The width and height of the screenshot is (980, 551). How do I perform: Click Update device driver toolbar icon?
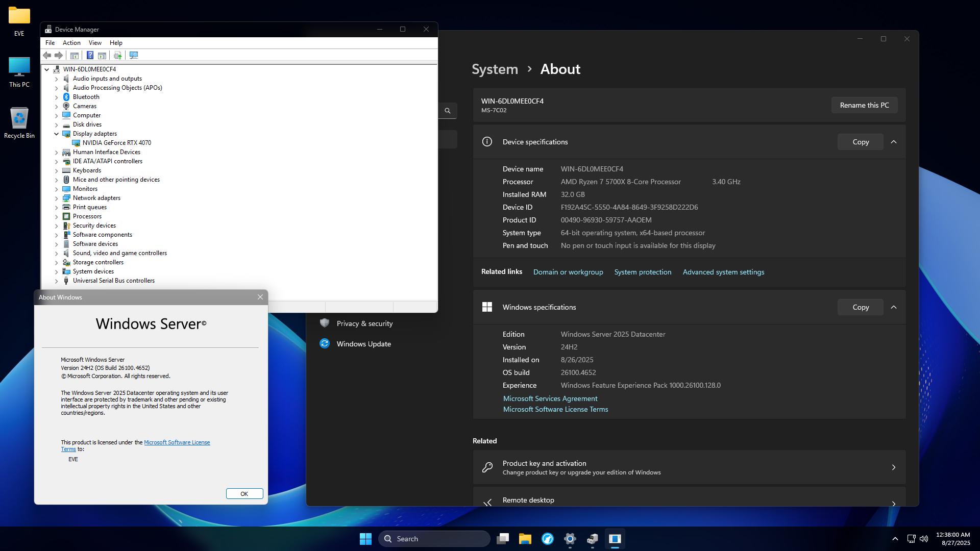pos(118,55)
